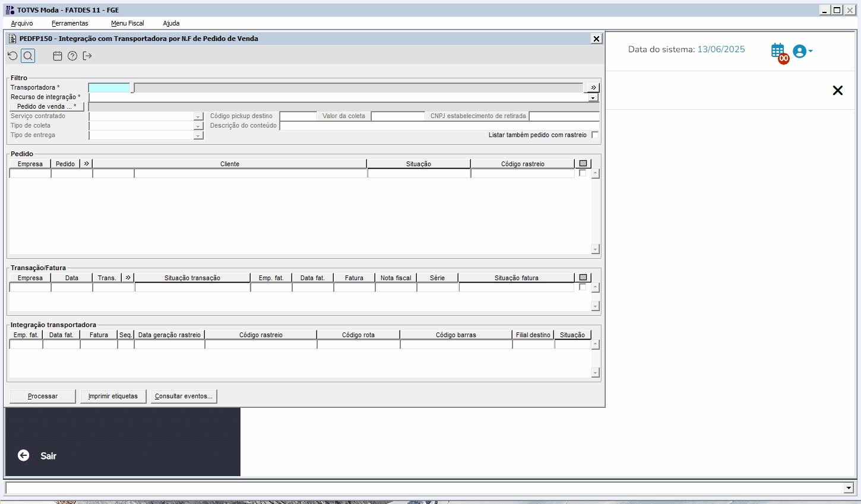Click the system date 13/06/2025
The height and width of the screenshot is (504, 861).
(721, 49)
